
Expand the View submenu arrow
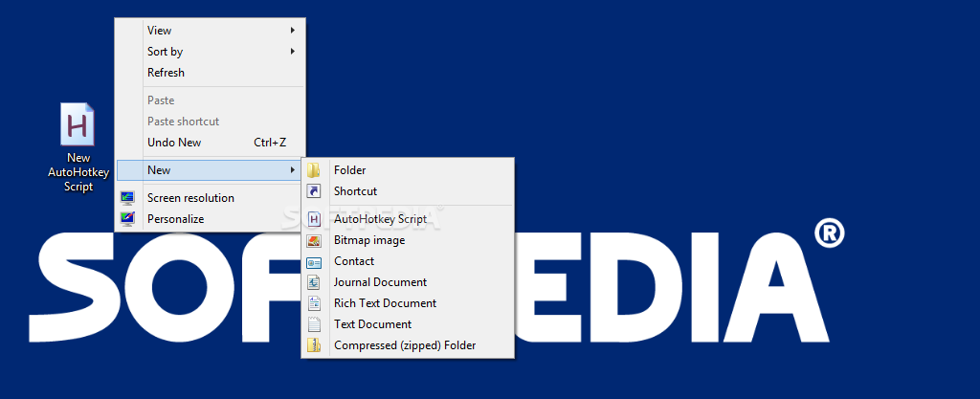coord(293,30)
